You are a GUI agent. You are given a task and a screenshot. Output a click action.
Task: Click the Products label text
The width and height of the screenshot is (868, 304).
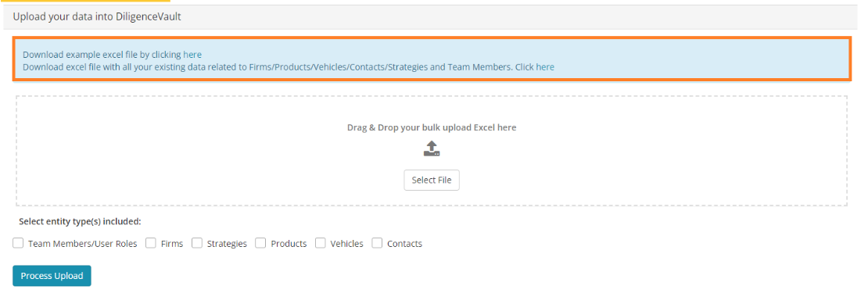click(289, 244)
